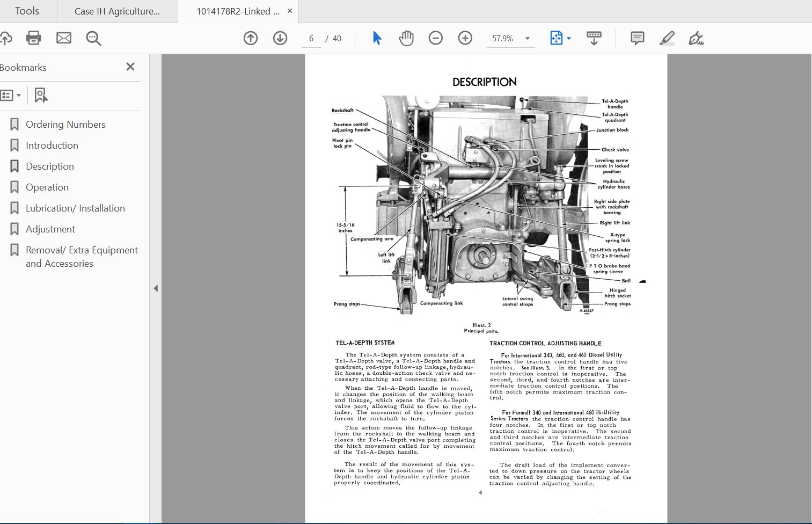Screen dimensions: 812x524
Task: Activate the selection arrow tool
Action: click(377, 38)
